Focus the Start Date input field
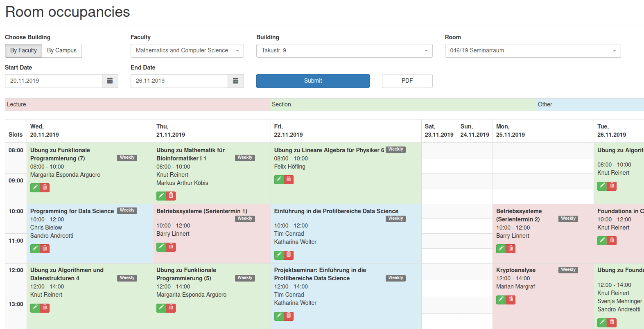Screen dimensions: 644x329 (x=54, y=81)
